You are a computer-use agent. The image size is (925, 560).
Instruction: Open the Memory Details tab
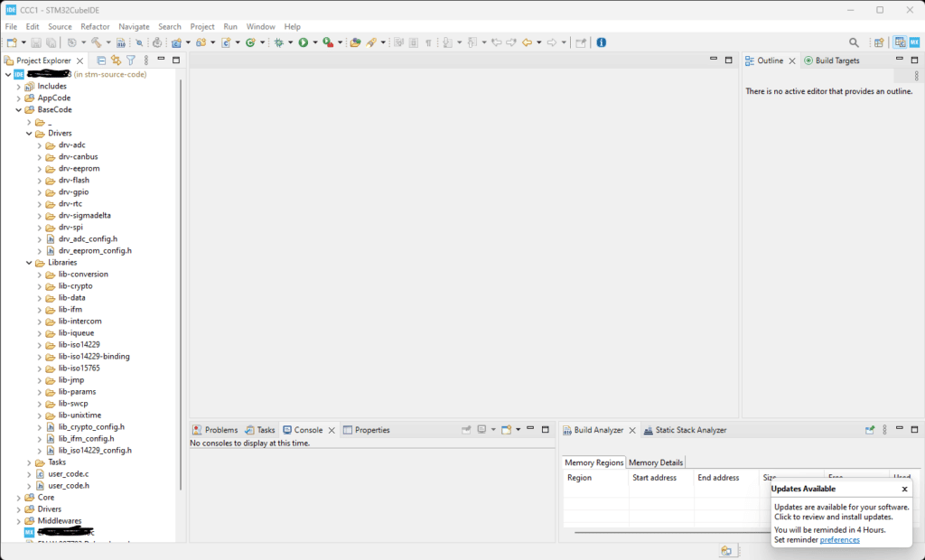(656, 462)
